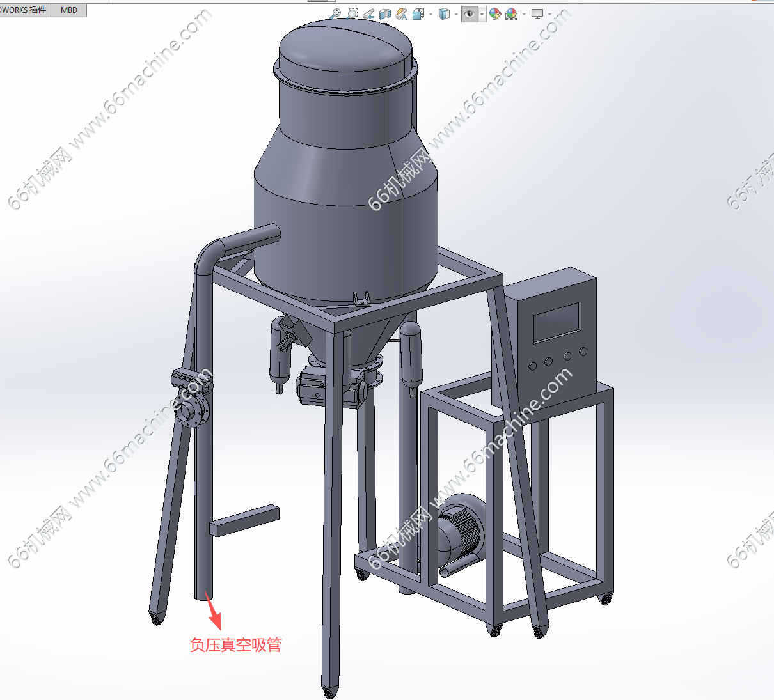
Task: Click the View Settings monitor icon
Action: 537,14
